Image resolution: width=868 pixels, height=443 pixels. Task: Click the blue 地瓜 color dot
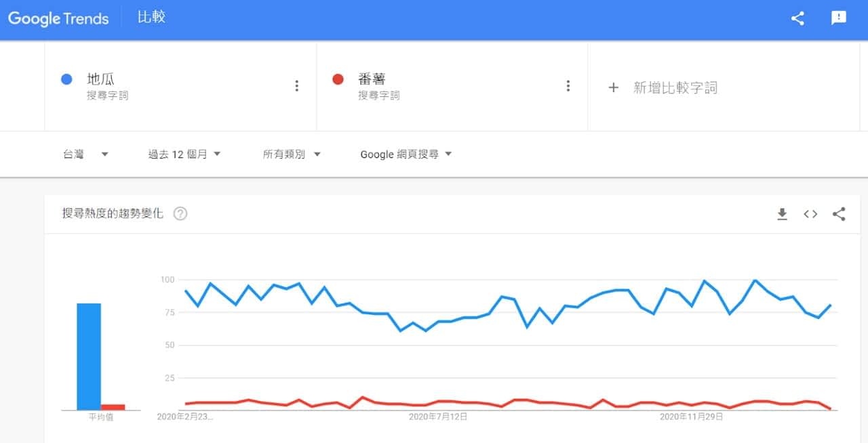tap(66, 79)
